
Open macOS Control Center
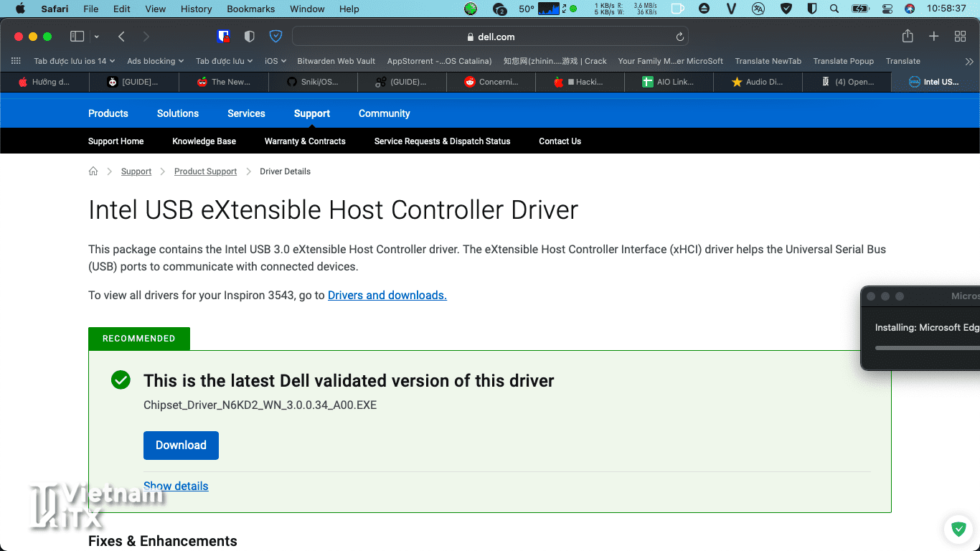pyautogui.click(x=887, y=9)
